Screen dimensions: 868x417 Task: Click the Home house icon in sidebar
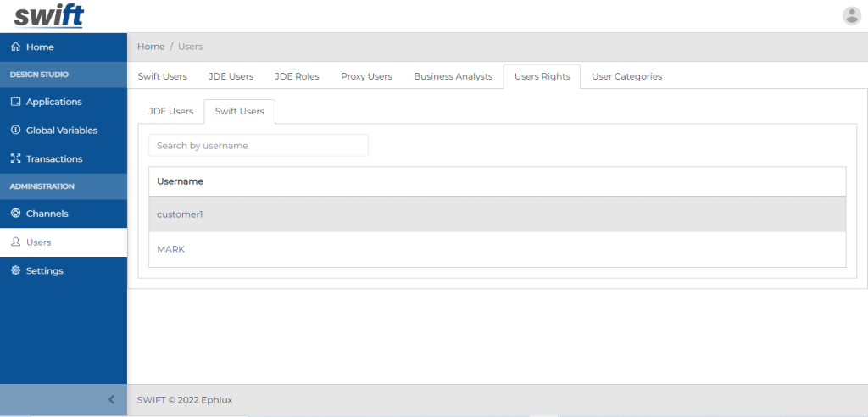point(15,47)
